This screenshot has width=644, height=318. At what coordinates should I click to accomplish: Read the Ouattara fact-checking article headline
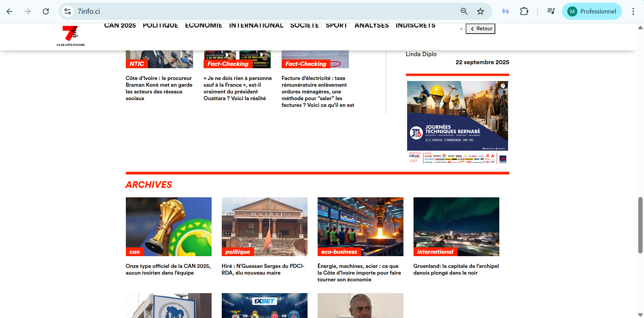tap(238, 88)
